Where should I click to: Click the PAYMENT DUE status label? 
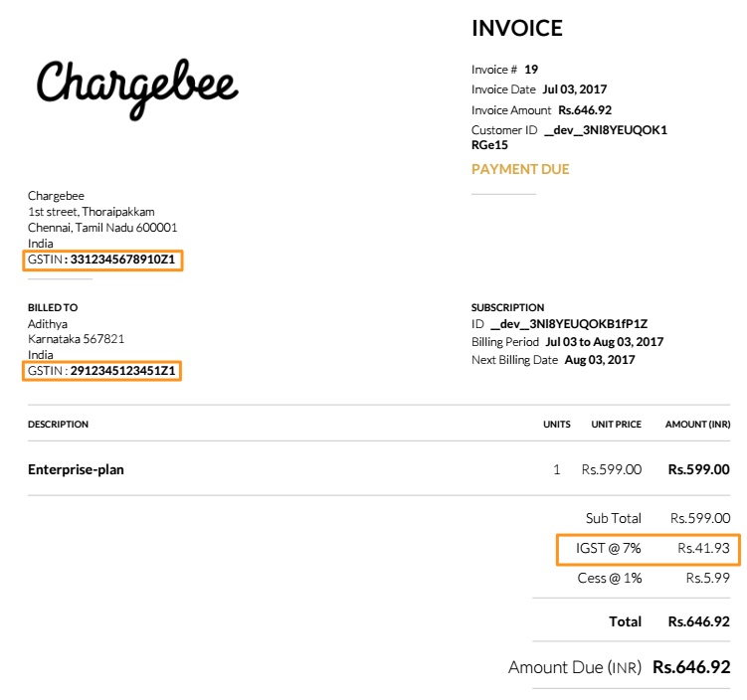click(520, 169)
